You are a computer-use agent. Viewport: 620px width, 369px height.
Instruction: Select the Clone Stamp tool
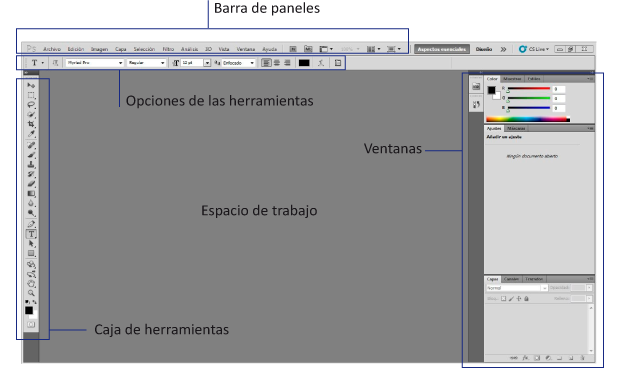coord(31,165)
